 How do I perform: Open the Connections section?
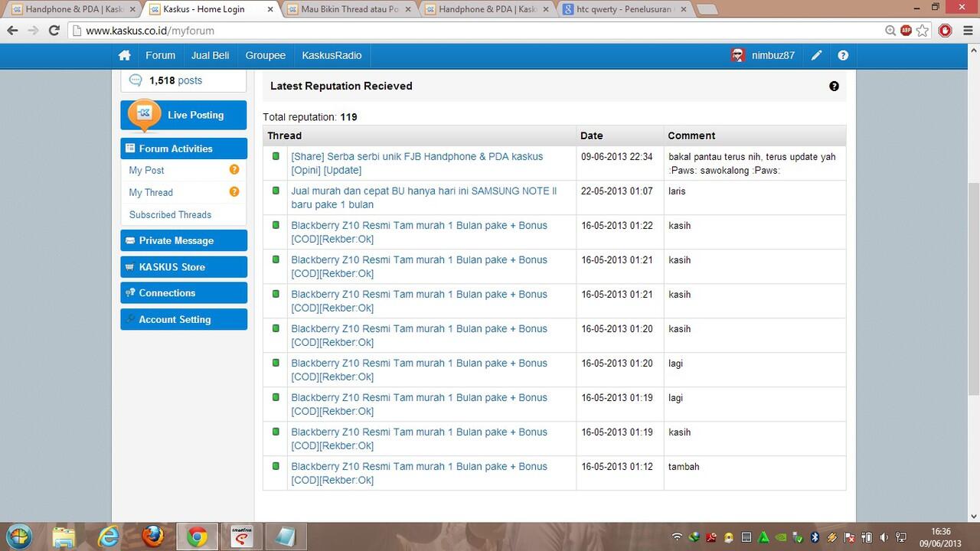pyautogui.click(x=184, y=293)
